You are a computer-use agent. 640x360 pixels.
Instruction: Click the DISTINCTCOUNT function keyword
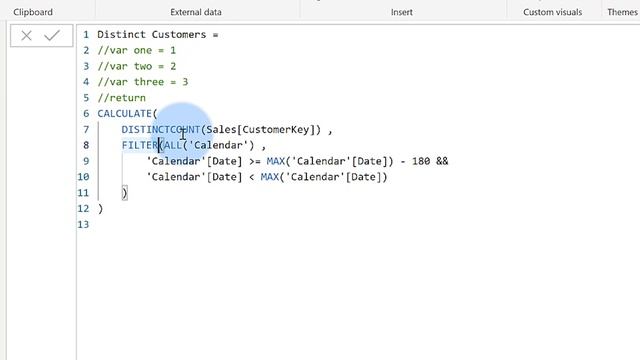click(161, 130)
